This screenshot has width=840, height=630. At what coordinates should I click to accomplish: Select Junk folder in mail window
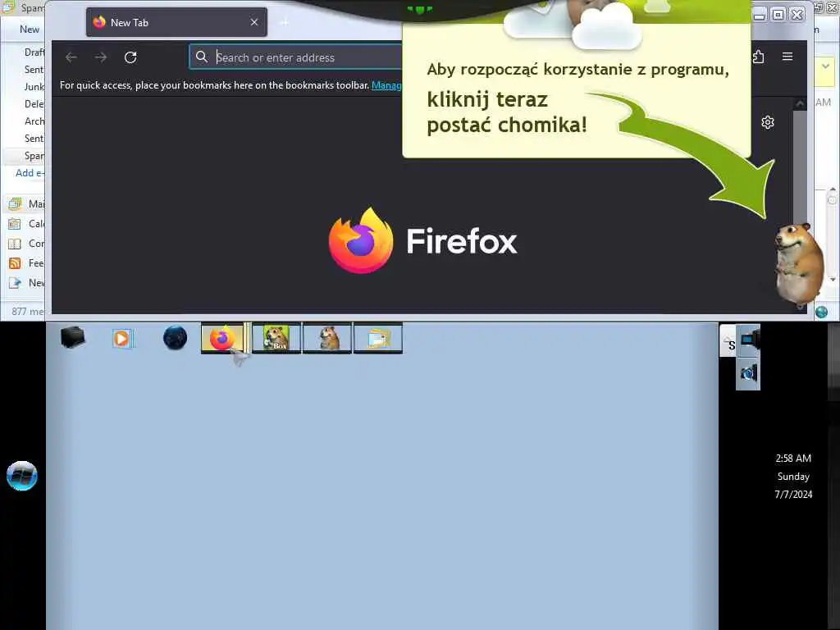click(34, 87)
